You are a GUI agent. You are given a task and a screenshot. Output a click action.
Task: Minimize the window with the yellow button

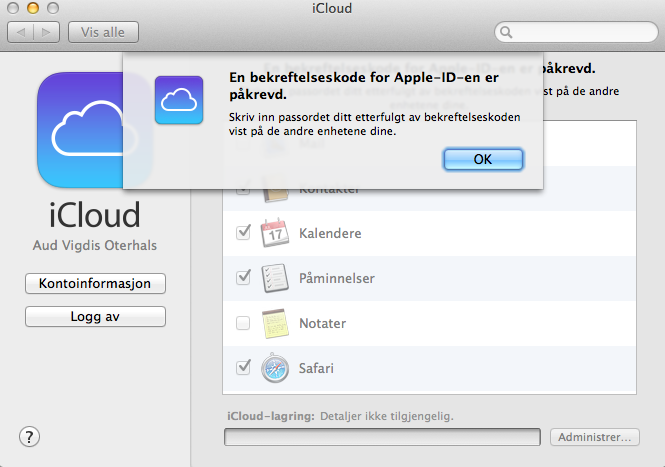tap(33, 8)
